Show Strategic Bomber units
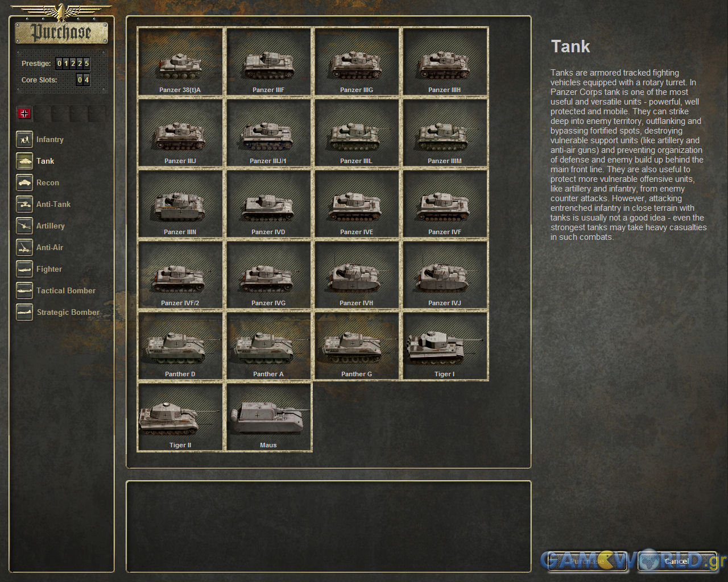 pyautogui.click(x=24, y=312)
